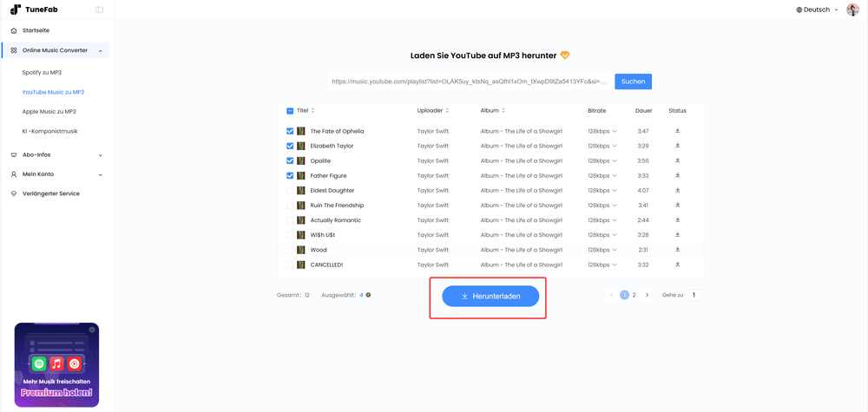
Task: Click the download icon for The Fate of Ophelia
Action: pyautogui.click(x=677, y=131)
